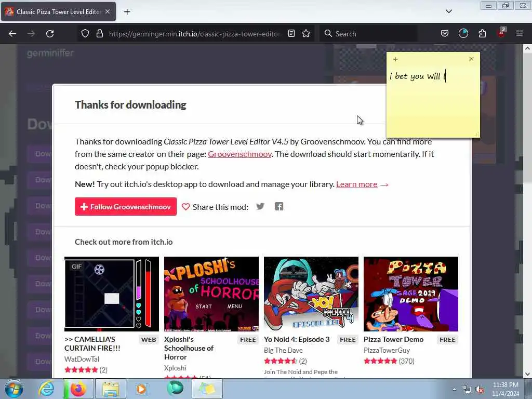532x399 pixels.
Task: Open the muted volume tray icon
Action: (480, 390)
